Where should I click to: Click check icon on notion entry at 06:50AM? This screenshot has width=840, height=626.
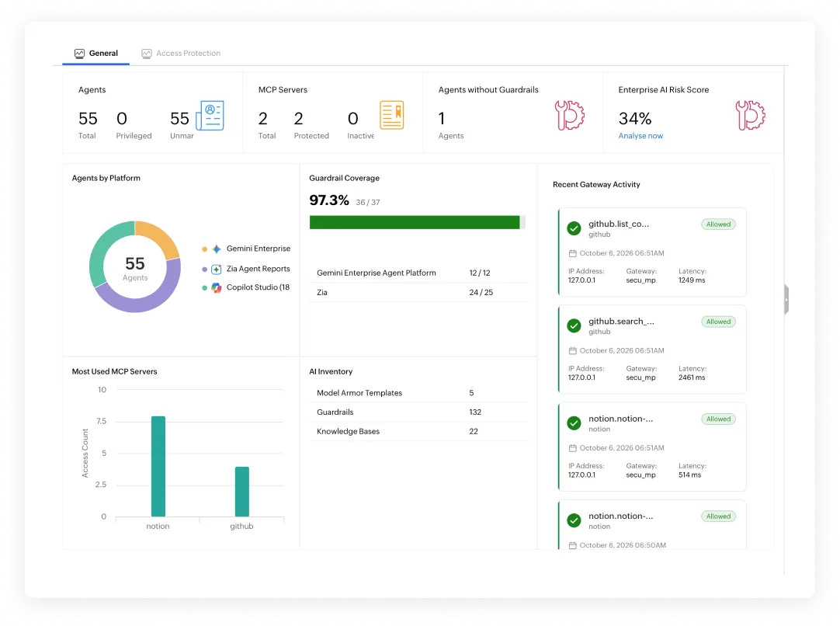click(x=574, y=520)
